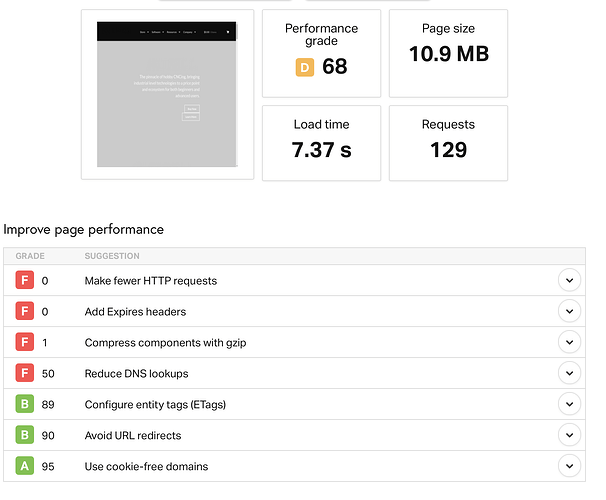Screen dimensions: 606x500
Task: Click the green A badge for cookie-free domains
Action: (25, 466)
